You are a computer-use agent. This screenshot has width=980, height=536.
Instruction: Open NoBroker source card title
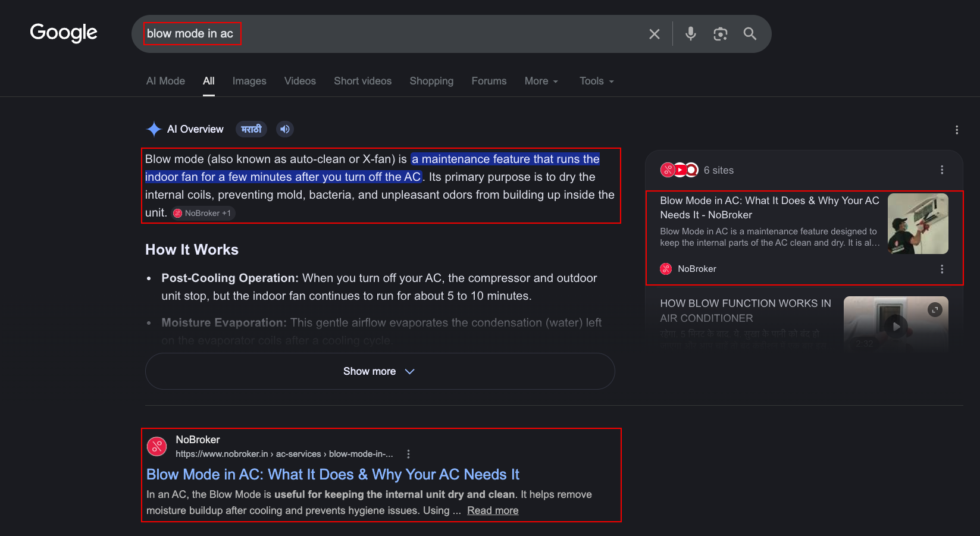coord(769,208)
